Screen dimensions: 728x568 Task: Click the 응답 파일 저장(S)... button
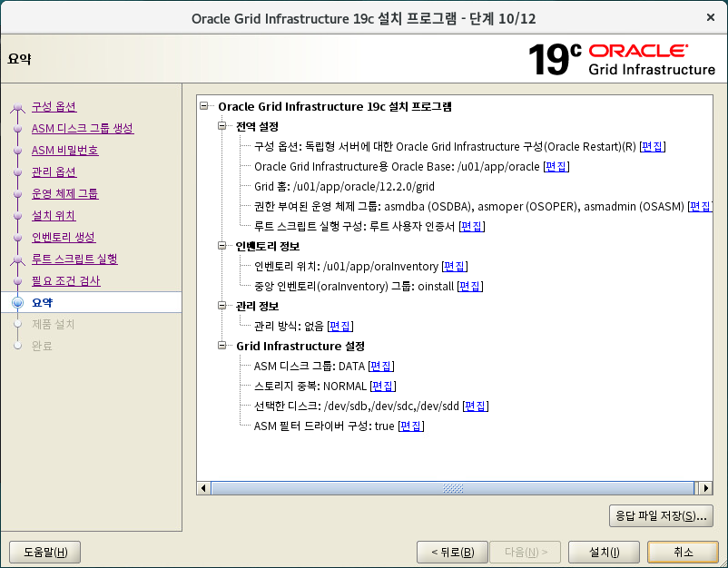coord(661,515)
